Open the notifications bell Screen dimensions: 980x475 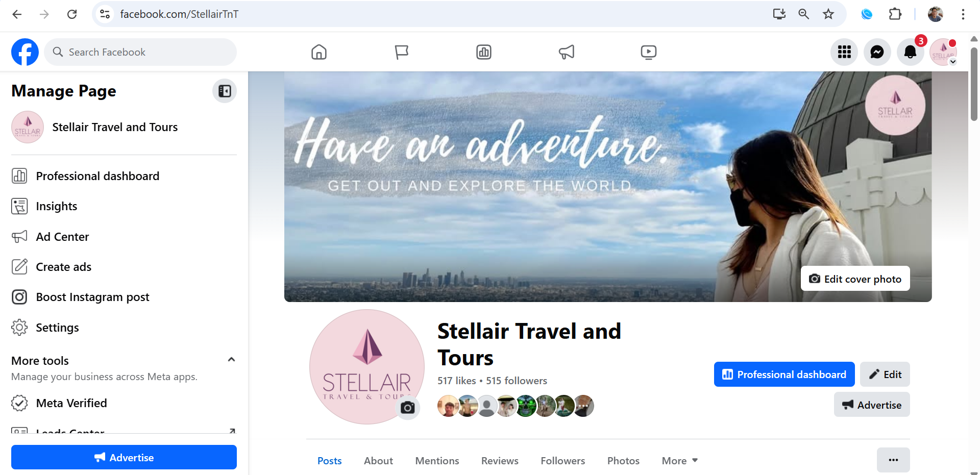click(x=910, y=52)
